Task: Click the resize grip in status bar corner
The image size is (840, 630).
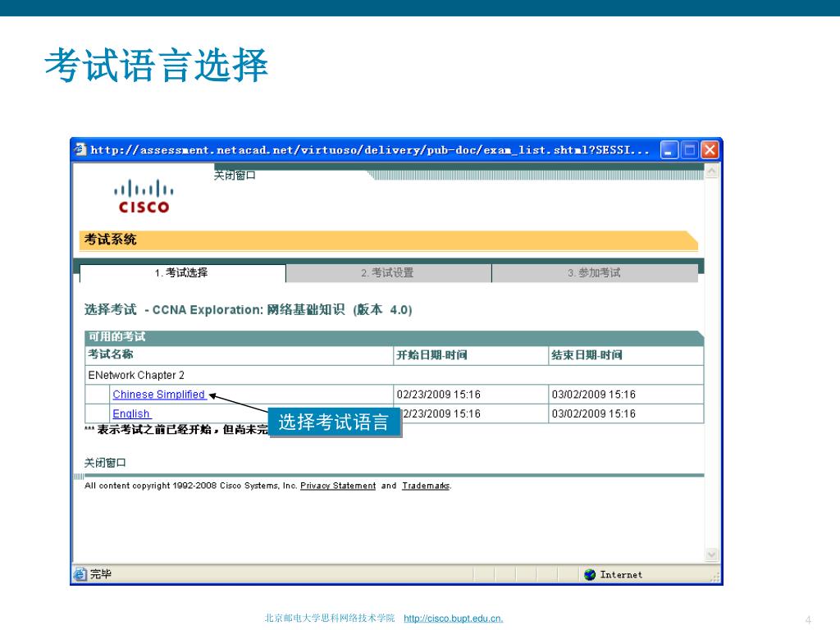Action: [715, 577]
